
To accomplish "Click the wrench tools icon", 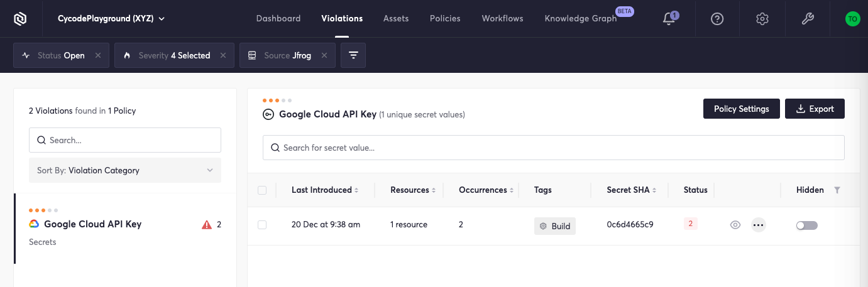I will 808,19.
